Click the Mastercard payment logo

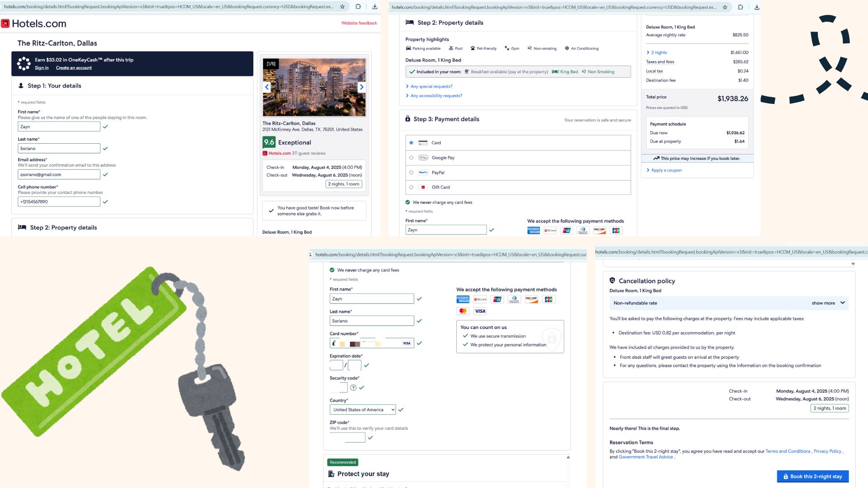(x=462, y=311)
